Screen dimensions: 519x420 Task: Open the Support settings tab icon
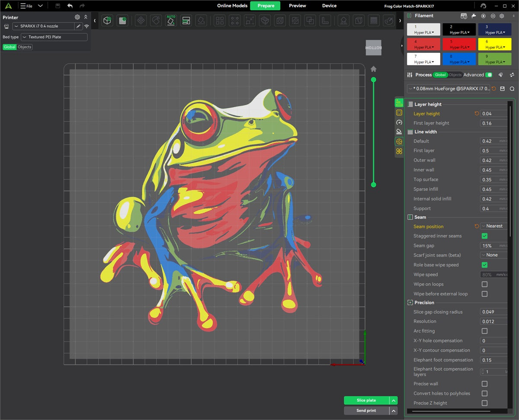pos(399,132)
